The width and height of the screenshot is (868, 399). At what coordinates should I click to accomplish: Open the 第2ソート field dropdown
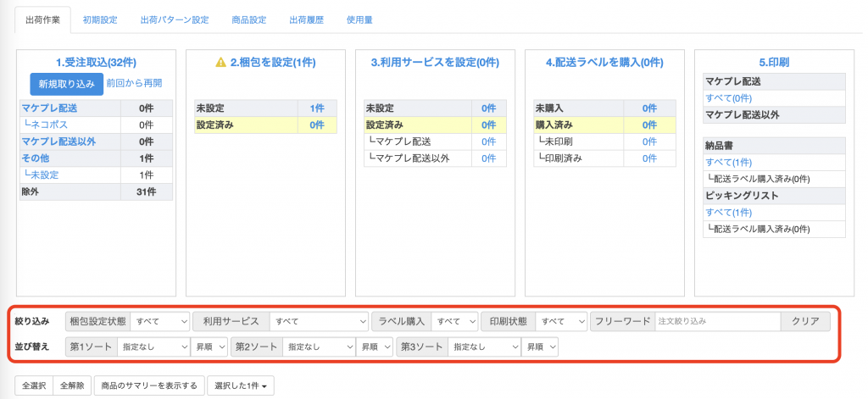(319, 347)
